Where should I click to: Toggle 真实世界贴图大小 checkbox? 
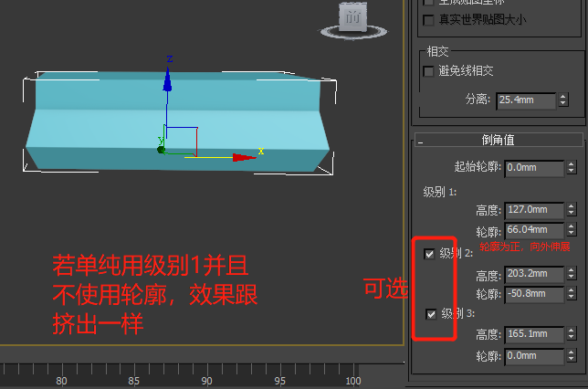(x=428, y=19)
